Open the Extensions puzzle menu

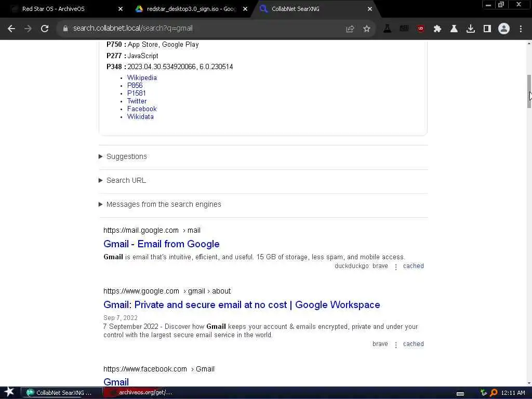pyautogui.click(x=437, y=29)
